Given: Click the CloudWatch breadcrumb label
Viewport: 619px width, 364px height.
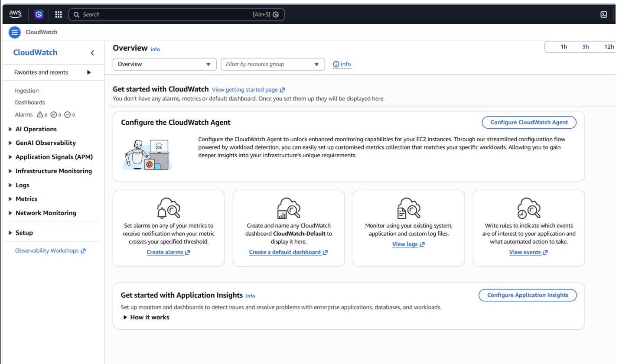Looking at the screenshot, I should coord(41,32).
